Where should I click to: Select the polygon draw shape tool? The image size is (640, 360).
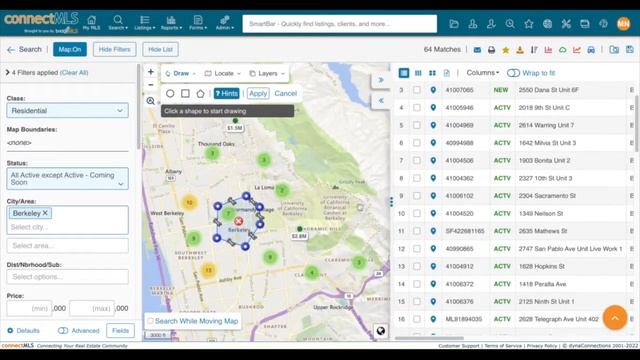(x=200, y=93)
